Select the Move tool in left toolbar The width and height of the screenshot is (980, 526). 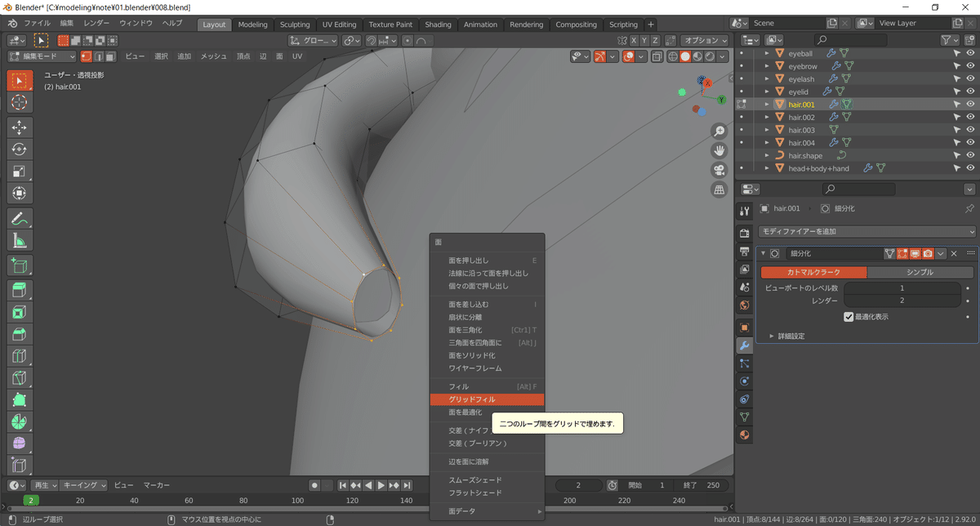20,127
